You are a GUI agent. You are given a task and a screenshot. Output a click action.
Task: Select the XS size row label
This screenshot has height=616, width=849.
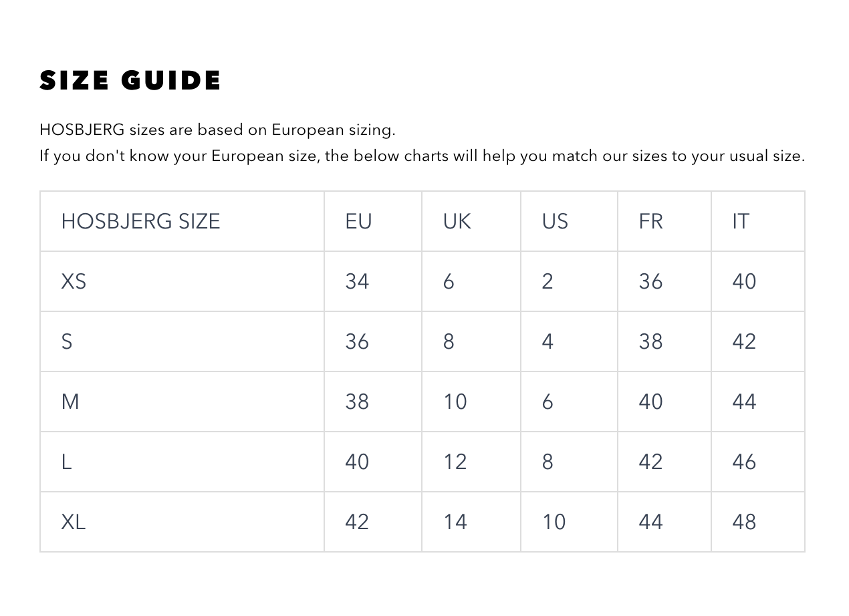tap(74, 281)
